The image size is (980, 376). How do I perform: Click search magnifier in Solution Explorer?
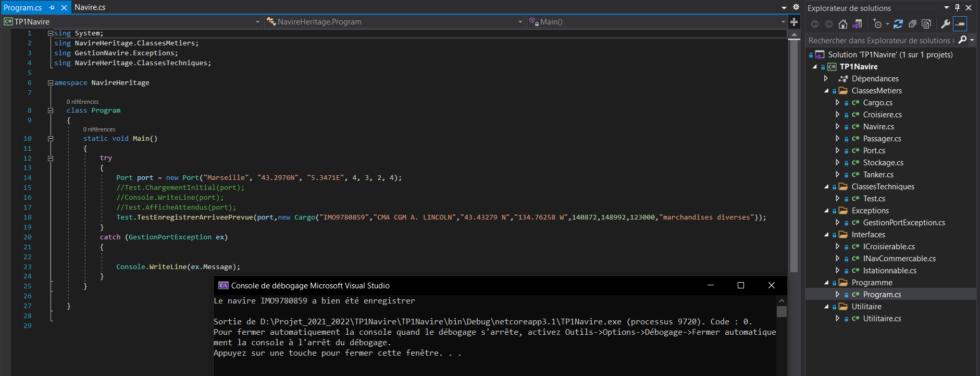pyautogui.click(x=963, y=40)
